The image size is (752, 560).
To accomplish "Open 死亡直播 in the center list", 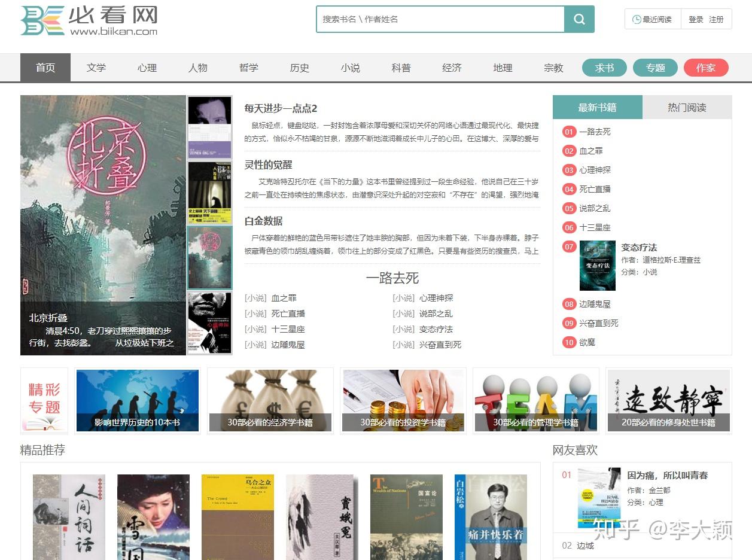I will coord(288,314).
